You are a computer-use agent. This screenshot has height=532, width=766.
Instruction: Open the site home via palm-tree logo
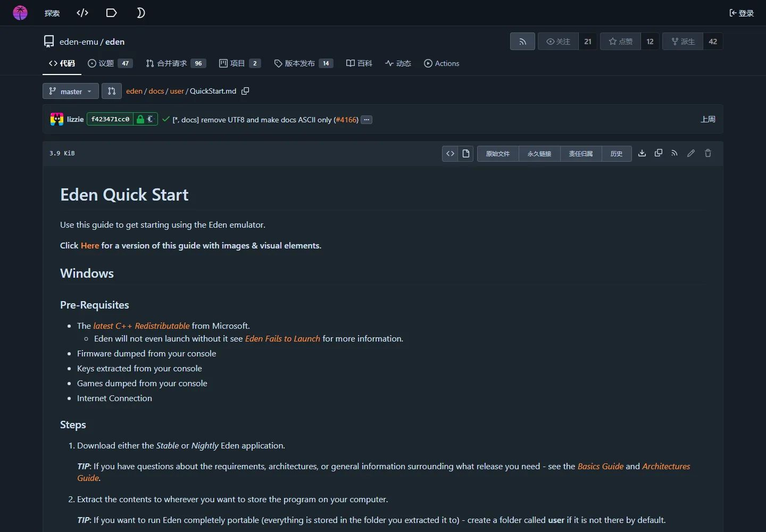(x=20, y=13)
